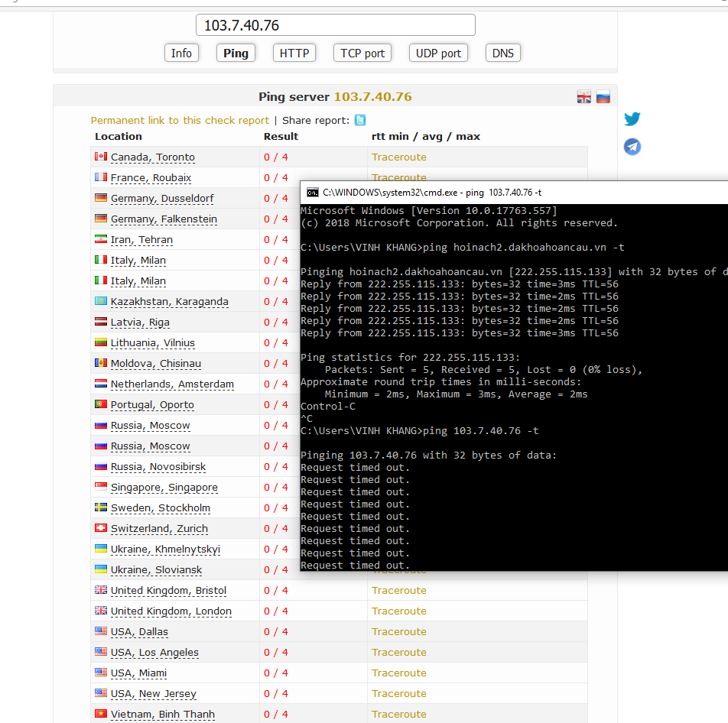728x723 pixels.
Task: Run the DNS check
Action: tap(503, 53)
